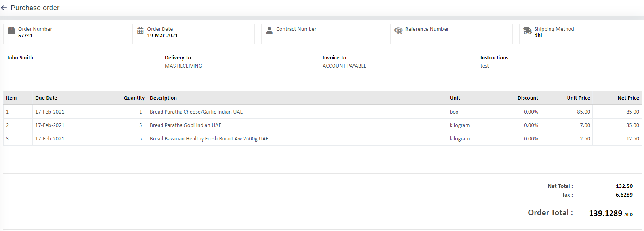Click discount 0.00% in Paratha Gobi row
Viewport: 644px width, 231px height.
(x=531, y=125)
